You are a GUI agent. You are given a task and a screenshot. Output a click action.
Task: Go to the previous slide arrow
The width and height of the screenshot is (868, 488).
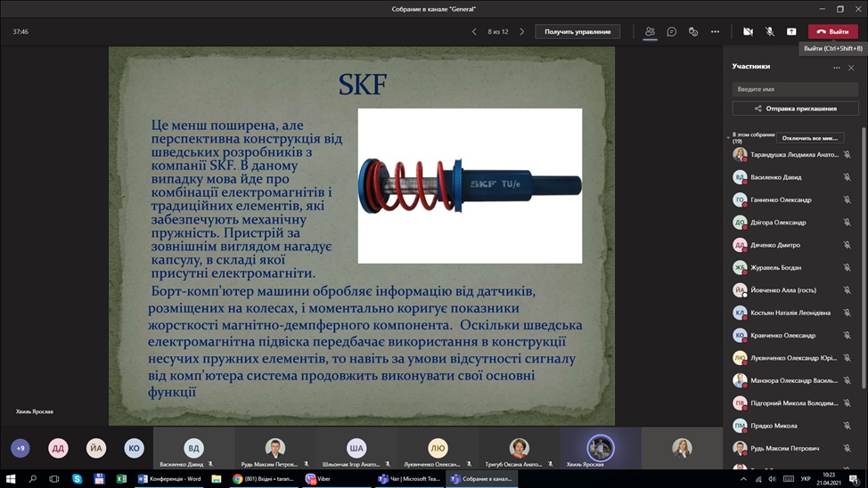pos(474,31)
